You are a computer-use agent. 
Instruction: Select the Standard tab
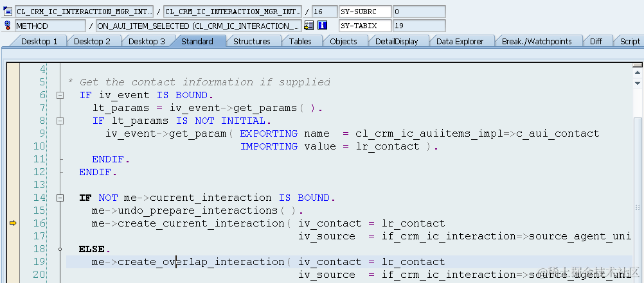(197, 42)
